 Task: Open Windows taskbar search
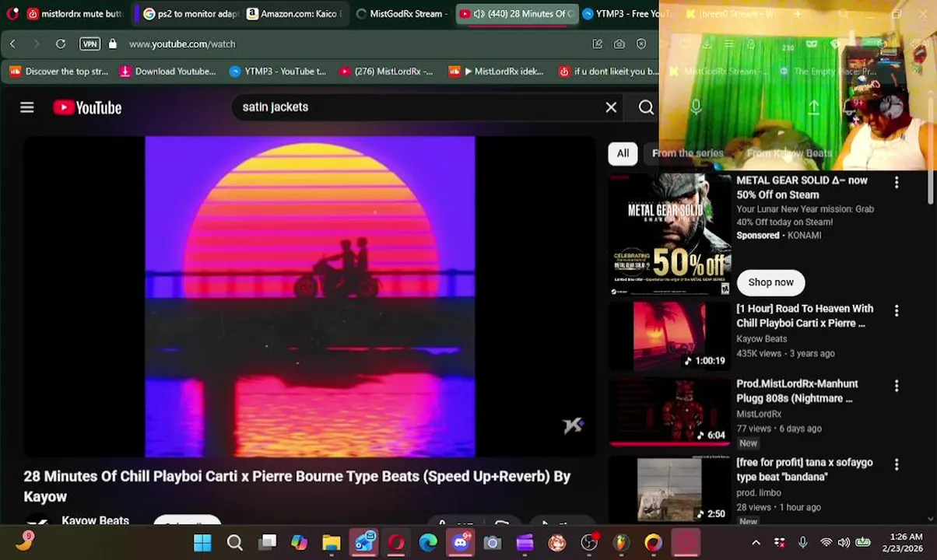pos(234,543)
